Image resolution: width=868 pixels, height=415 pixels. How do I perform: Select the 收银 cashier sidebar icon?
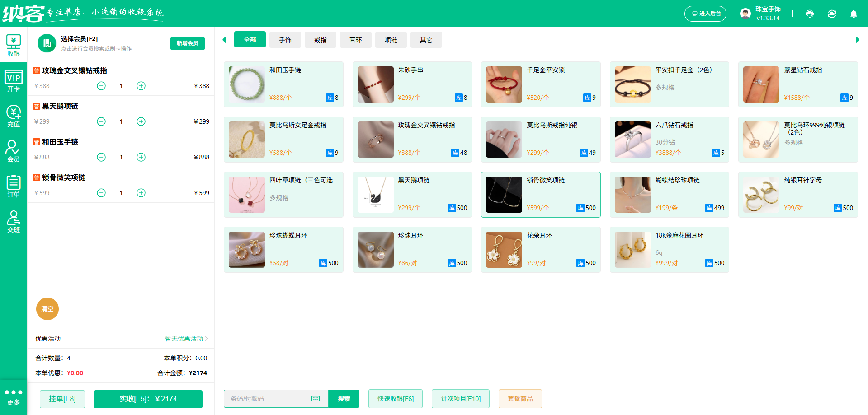(14, 45)
